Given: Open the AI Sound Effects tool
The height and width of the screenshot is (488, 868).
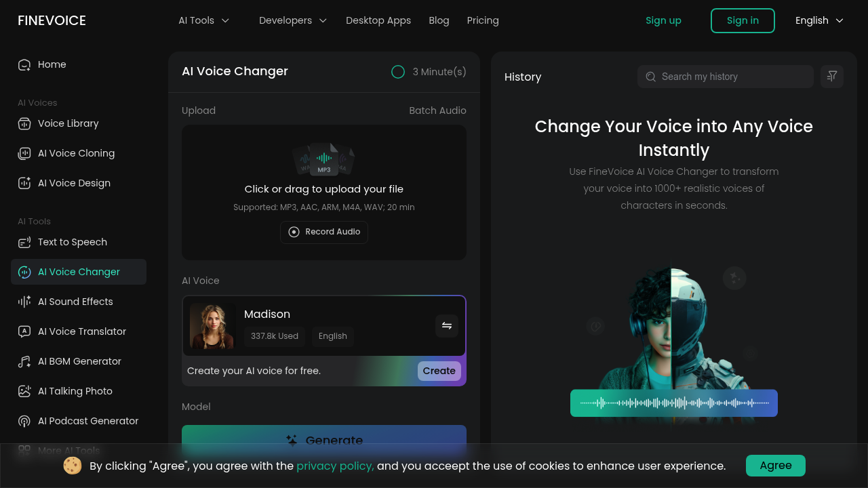Looking at the screenshot, I should coord(24,302).
